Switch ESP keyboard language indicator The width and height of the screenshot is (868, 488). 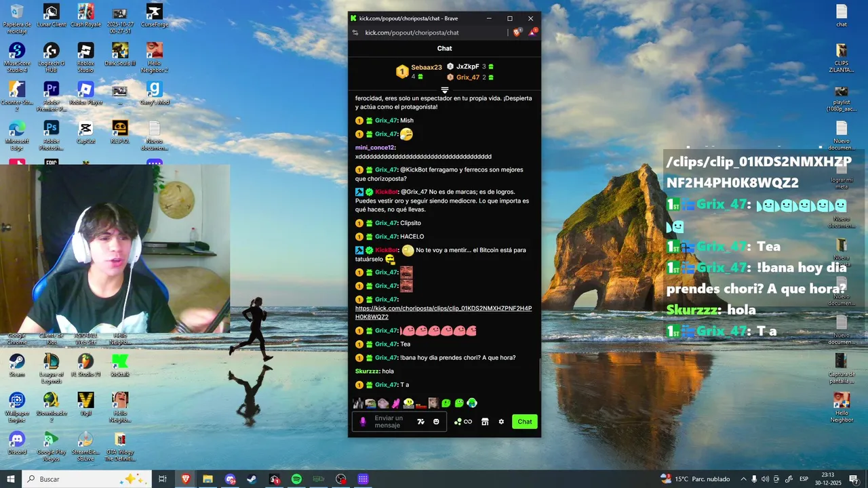pyautogui.click(x=804, y=479)
